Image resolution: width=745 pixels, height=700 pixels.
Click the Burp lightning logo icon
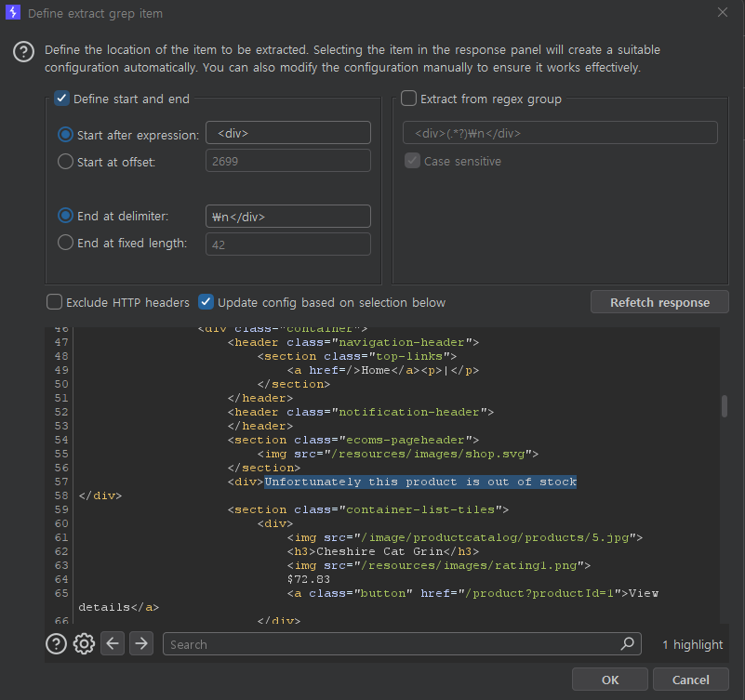pyautogui.click(x=13, y=13)
